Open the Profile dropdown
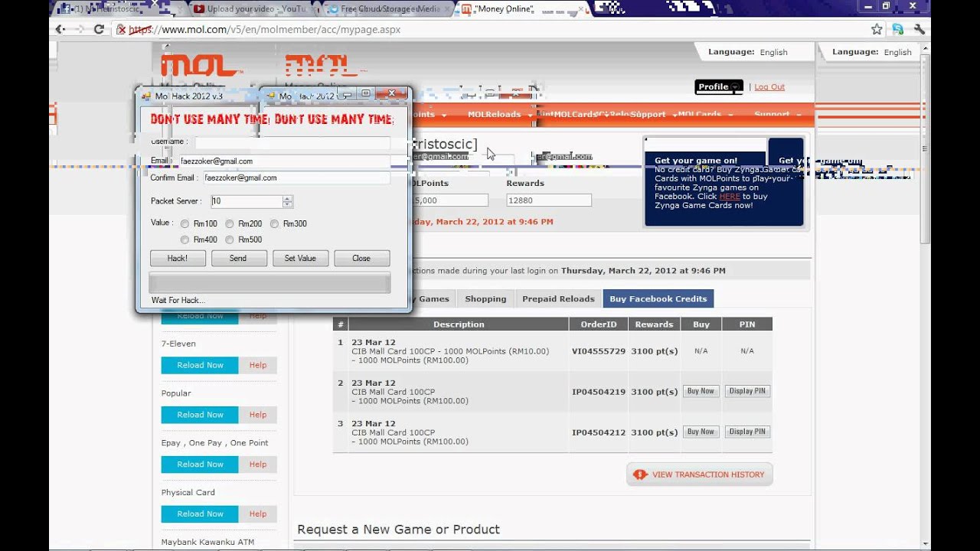980x551 pixels. click(x=719, y=86)
